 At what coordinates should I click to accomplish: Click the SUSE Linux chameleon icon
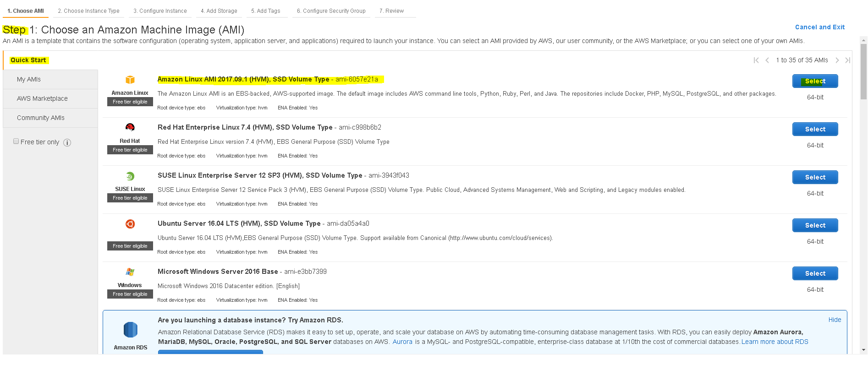click(130, 176)
